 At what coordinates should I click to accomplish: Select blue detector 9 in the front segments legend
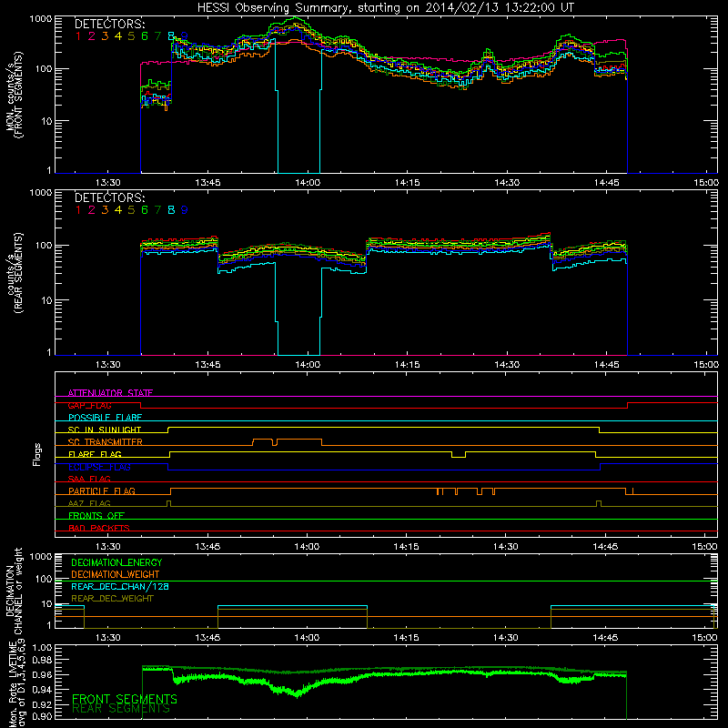pyautogui.click(x=185, y=36)
